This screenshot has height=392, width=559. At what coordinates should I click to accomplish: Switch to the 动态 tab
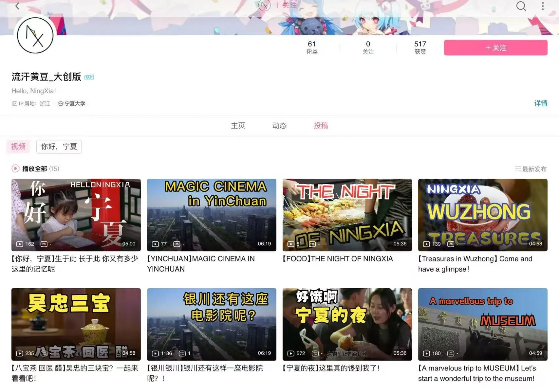click(279, 126)
